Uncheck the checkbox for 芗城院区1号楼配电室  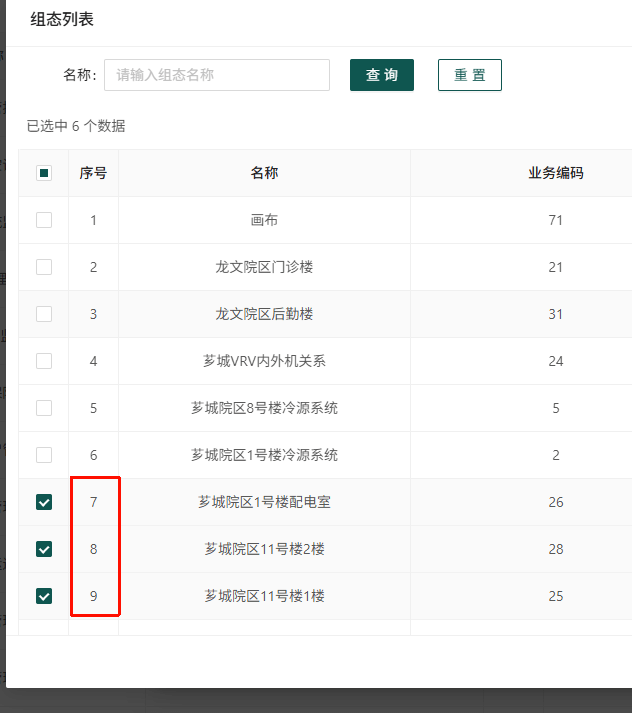44,502
